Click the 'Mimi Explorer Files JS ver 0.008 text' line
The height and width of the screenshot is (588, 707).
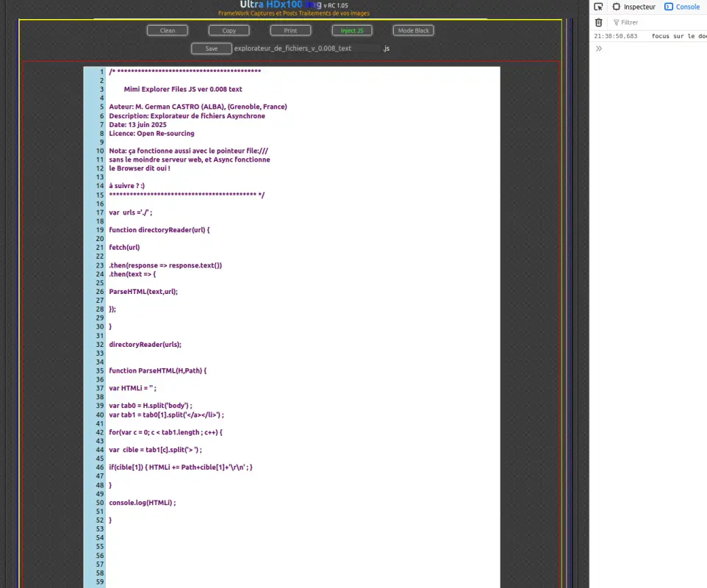tap(183, 89)
